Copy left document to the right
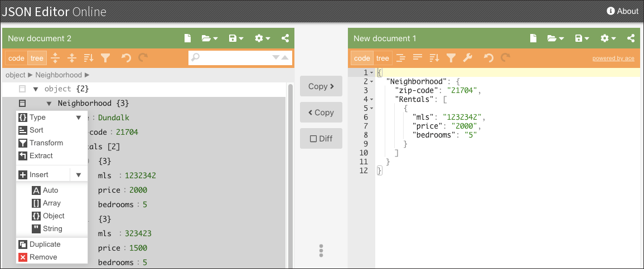The width and height of the screenshot is (644, 269). (x=321, y=86)
